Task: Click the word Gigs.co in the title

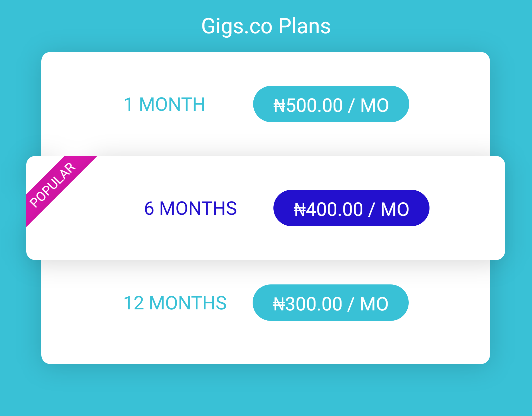Action: click(237, 27)
